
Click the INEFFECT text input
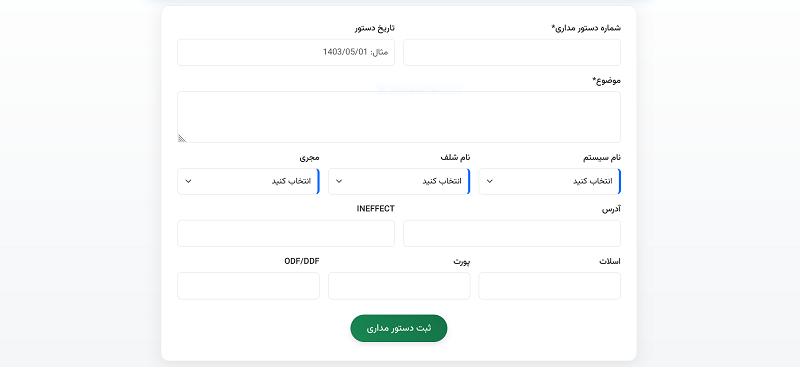coord(286,233)
